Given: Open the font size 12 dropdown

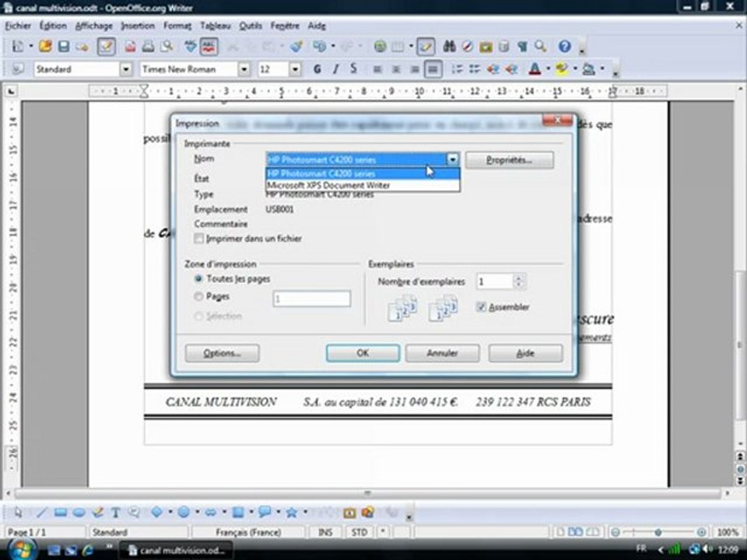Looking at the screenshot, I should (296, 69).
